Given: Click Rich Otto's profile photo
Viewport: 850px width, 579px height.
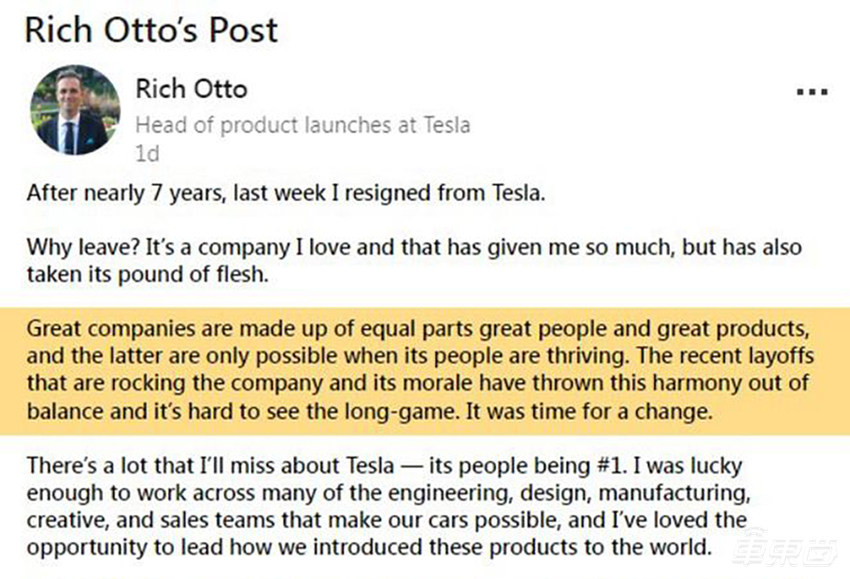Looking at the screenshot, I should pyautogui.click(x=76, y=110).
